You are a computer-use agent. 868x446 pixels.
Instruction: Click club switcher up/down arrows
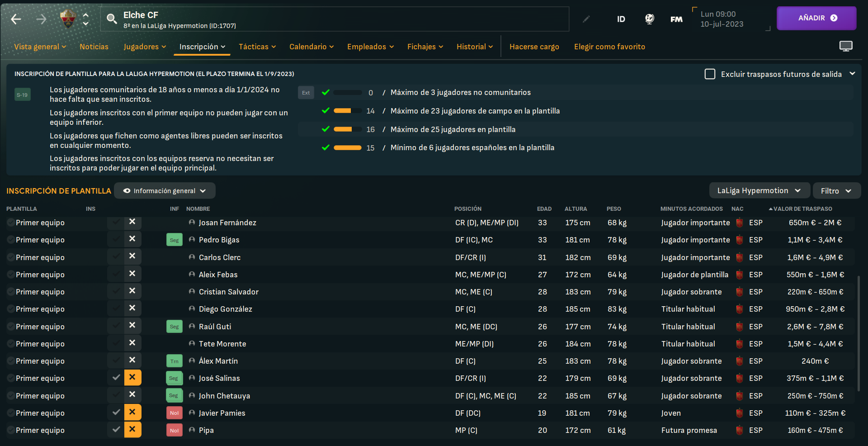(x=85, y=19)
